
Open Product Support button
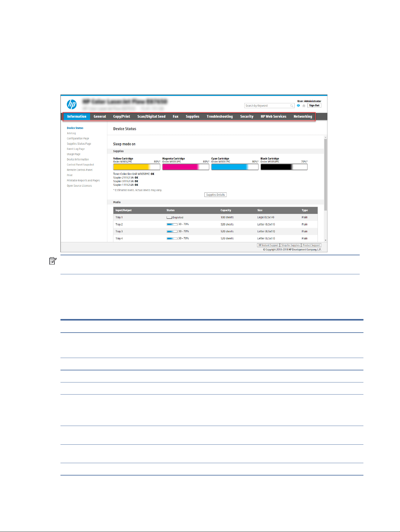pyautogui.click(x=311, y=245)
